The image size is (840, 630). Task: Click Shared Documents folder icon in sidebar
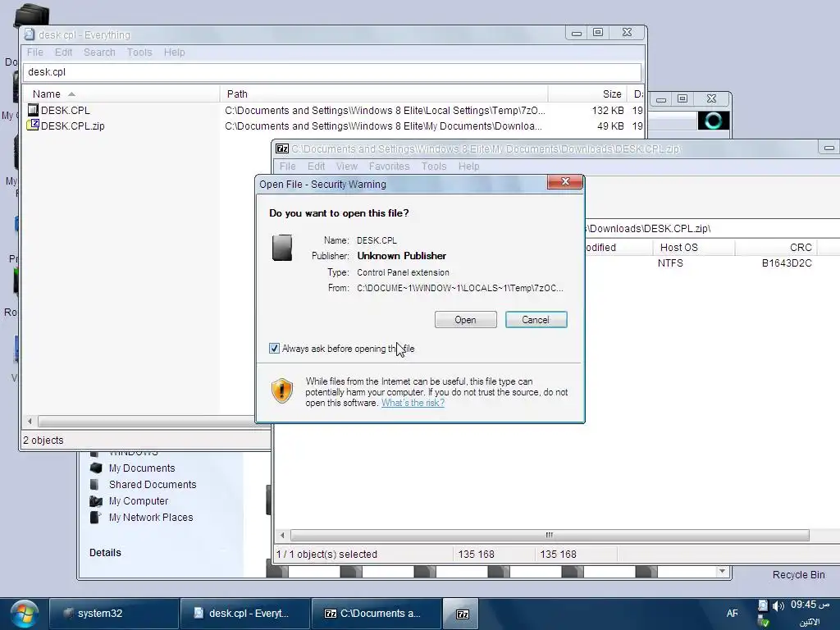95,484
